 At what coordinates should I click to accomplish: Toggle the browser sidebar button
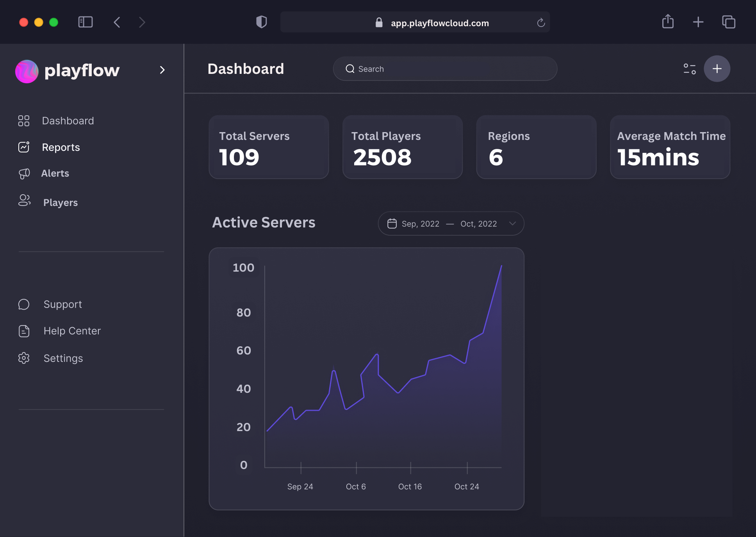coord(86,22)
